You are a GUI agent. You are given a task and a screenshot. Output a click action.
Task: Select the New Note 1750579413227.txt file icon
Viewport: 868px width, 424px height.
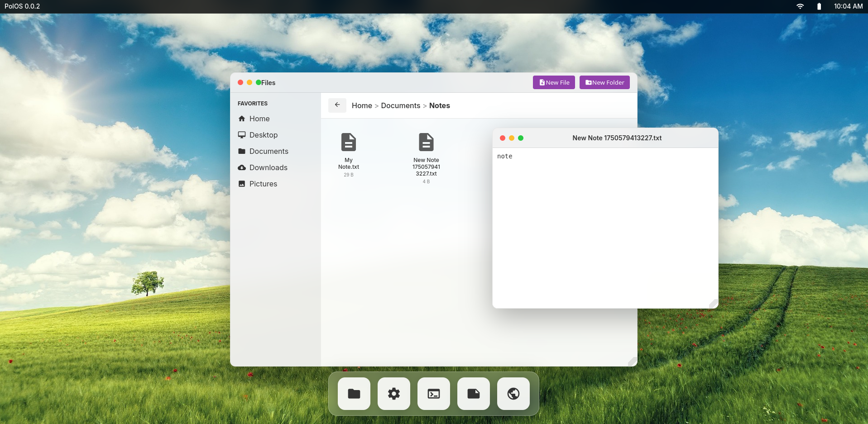click(426, 142)
